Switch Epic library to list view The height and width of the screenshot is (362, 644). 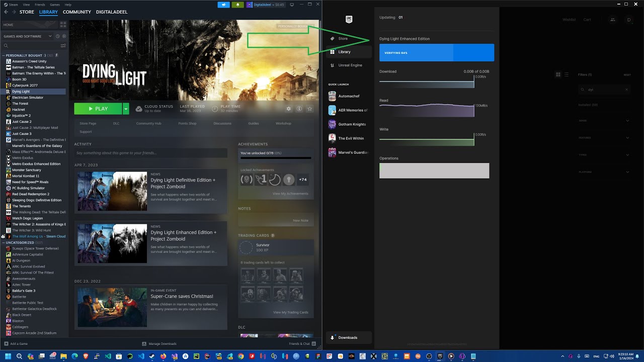(x=567, y=74)
